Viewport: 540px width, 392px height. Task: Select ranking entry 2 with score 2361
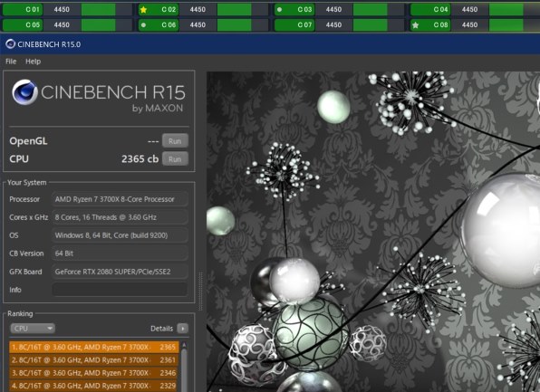tap(94, 360)
